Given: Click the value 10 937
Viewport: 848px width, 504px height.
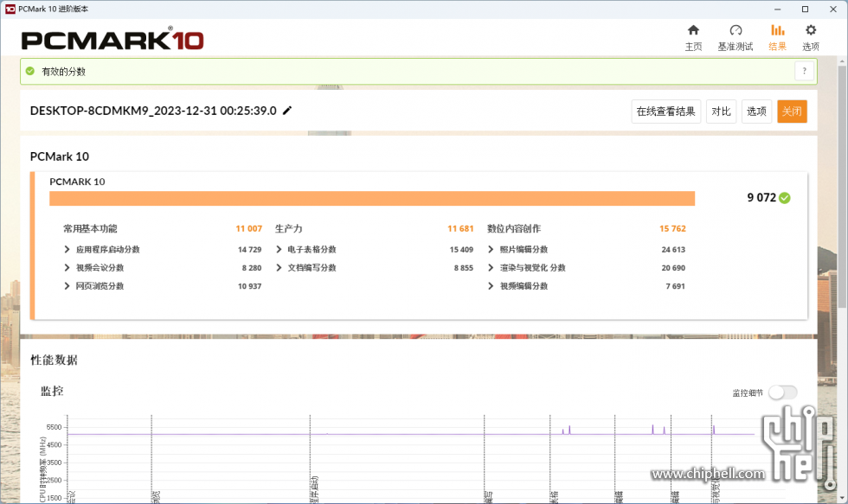Looking at the screenshot, I should [249, 286].
